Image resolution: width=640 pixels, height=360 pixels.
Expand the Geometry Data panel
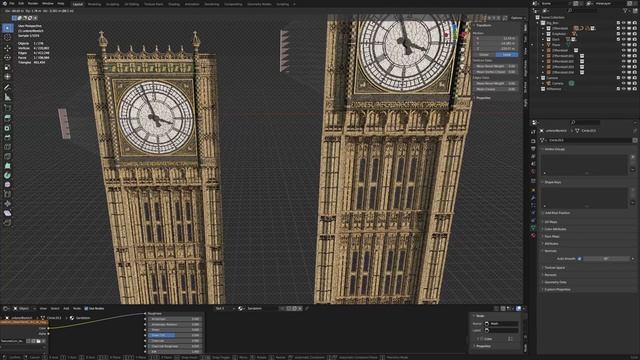pos(555,282)
